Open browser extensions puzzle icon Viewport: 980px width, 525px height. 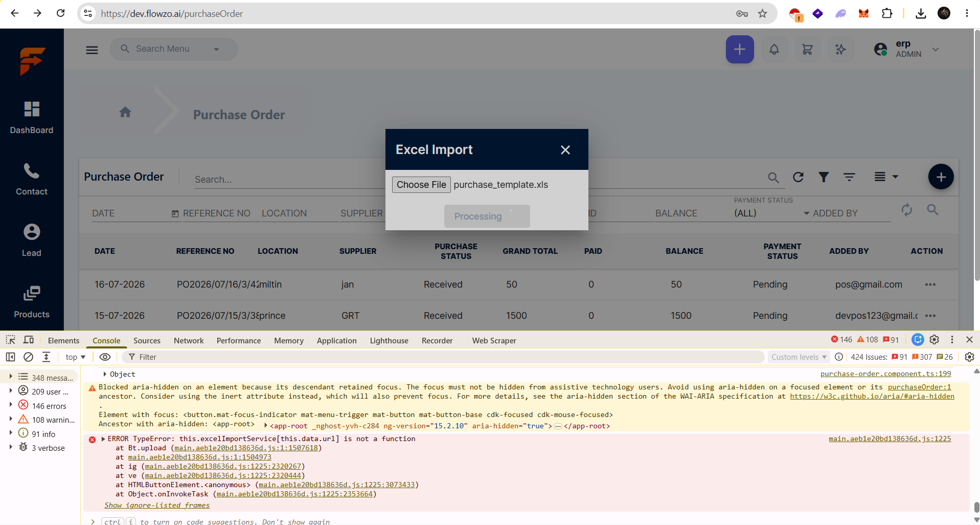click(887, 13)
